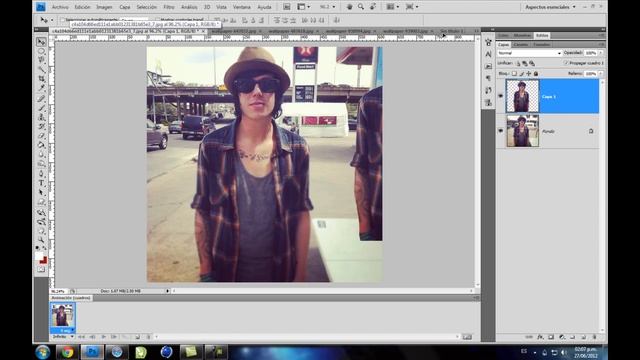Screen dimensions: 640x360
Task: Open the Relleno slider arrow
Action: click(x=600, y=73)
